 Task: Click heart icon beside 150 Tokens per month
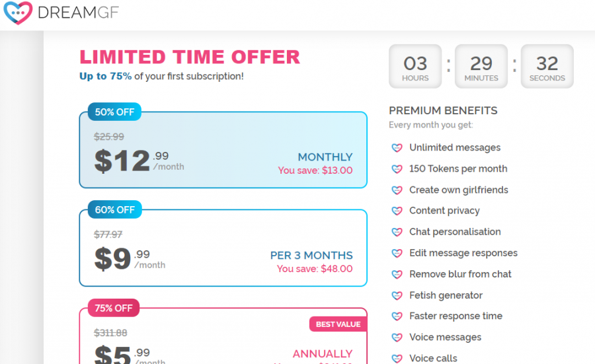click(x=397, y=169)
